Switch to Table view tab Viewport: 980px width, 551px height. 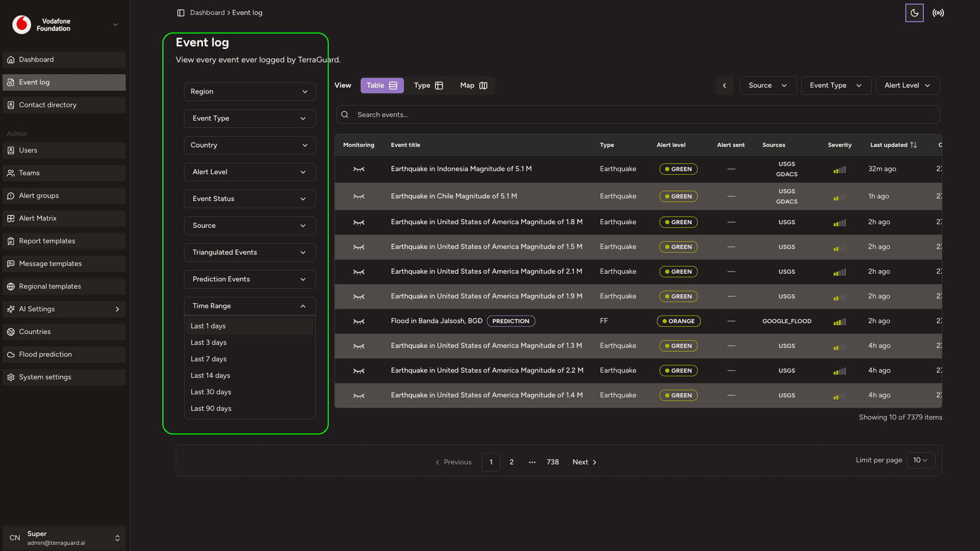(382, 86)
